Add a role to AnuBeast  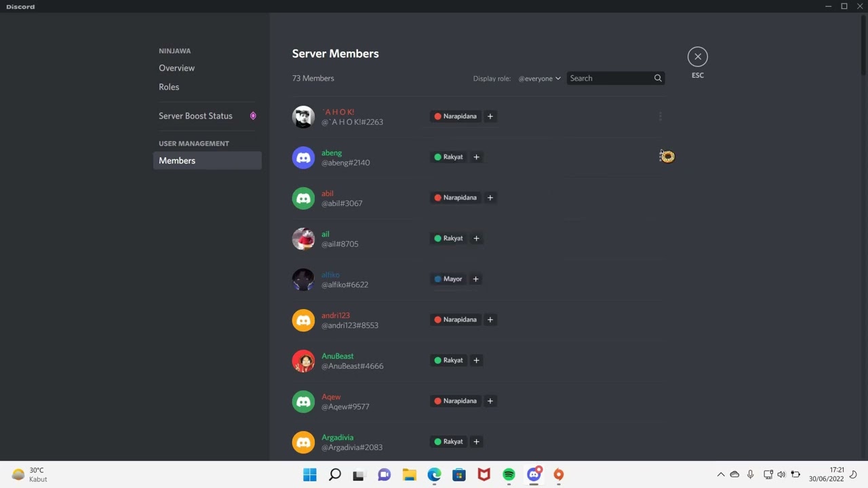coord(476,361)
